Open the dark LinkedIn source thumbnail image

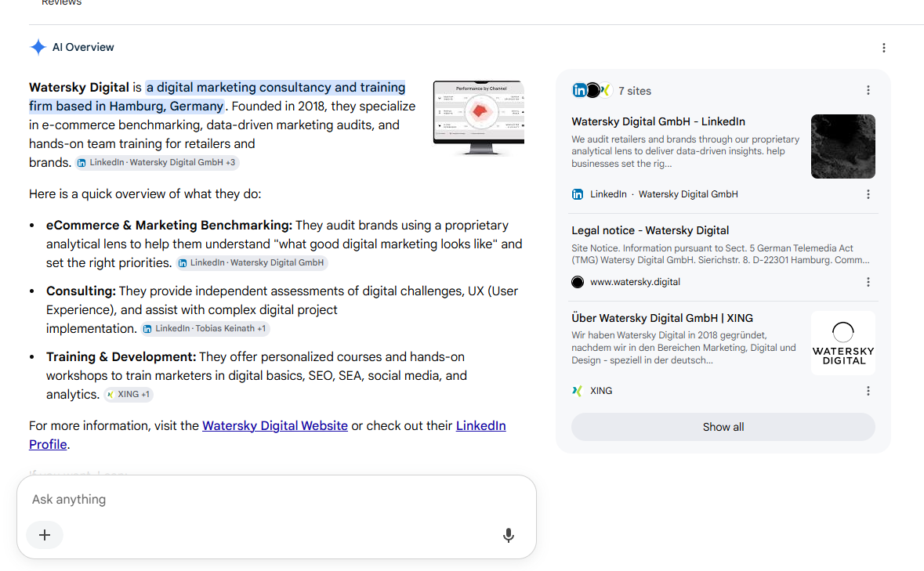(x=842, y=146)
